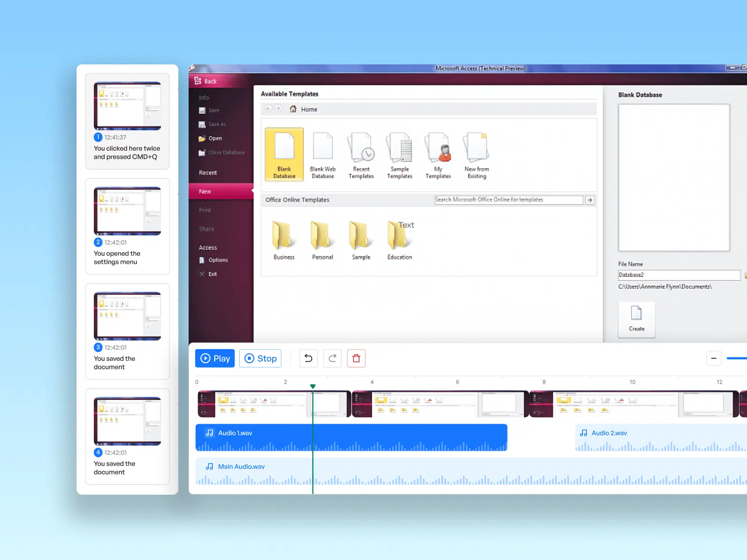Click the red trash delete icon
This screenshot has height=560, width=747.
[x=356, y=358]
